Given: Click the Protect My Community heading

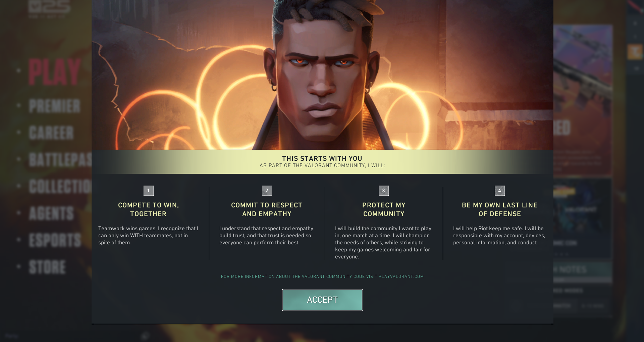Looking at the screenshot, I should click(384, 209).
